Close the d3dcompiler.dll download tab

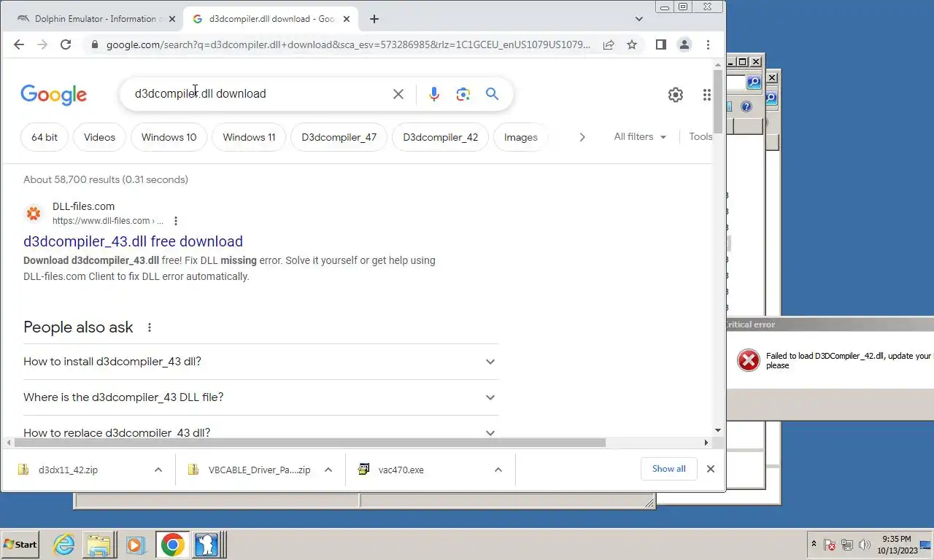(x=348, y=19)
